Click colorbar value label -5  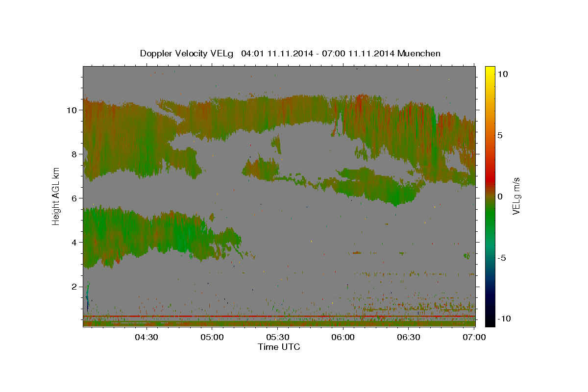pyautogui.click(x=502, y=257)
